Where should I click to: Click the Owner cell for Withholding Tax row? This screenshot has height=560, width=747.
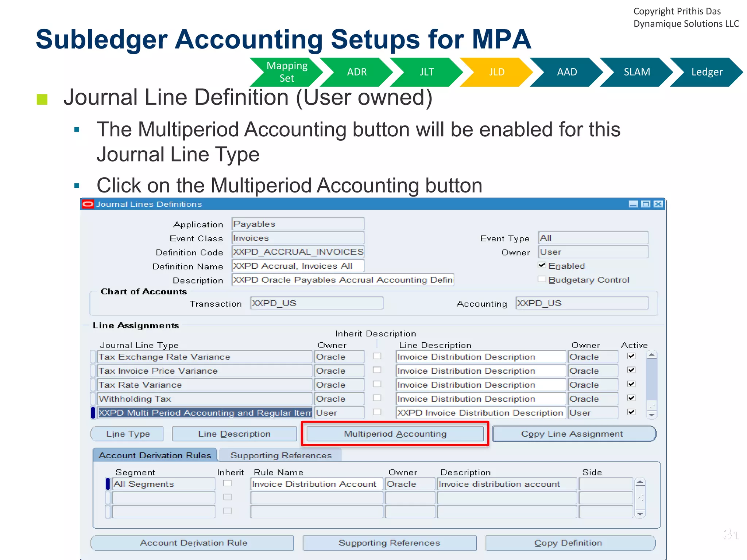point(339,398)
